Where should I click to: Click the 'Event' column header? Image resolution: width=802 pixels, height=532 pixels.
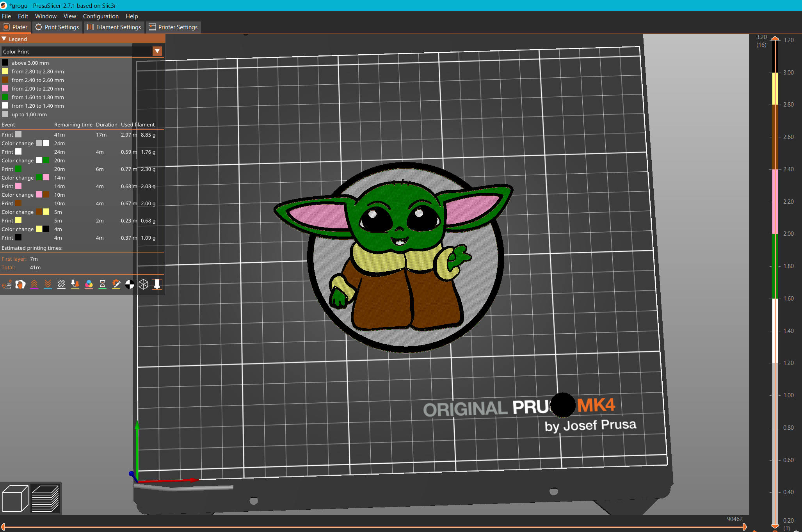(8, 125)
